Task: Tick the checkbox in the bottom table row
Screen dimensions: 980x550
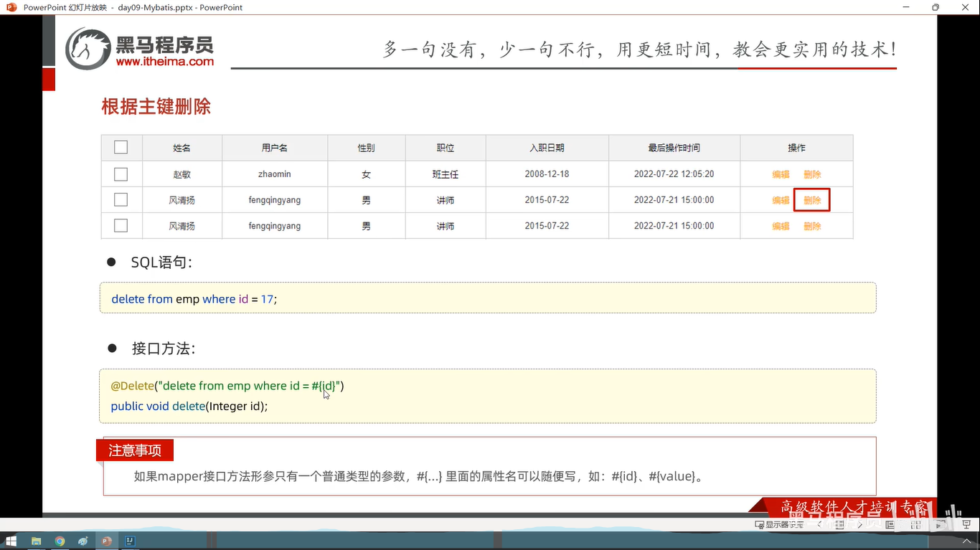Action: point(121,226)
